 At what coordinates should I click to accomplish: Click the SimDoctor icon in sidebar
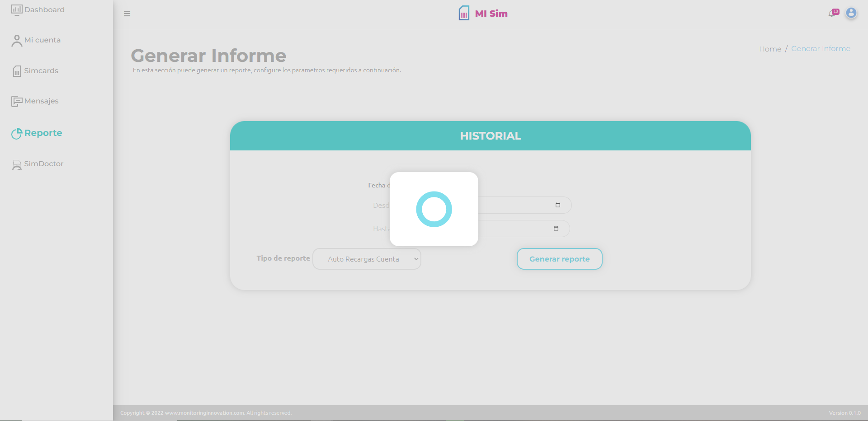coord(17,164)
